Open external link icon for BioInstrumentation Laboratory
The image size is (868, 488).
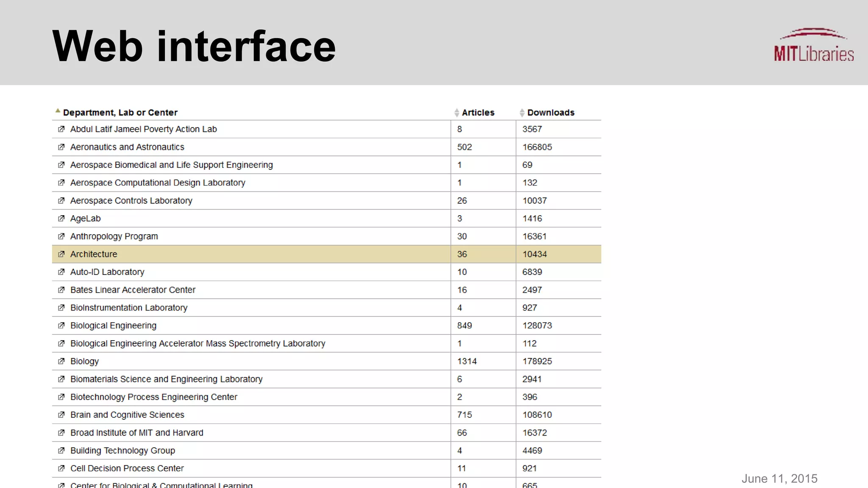click(61, 308)
